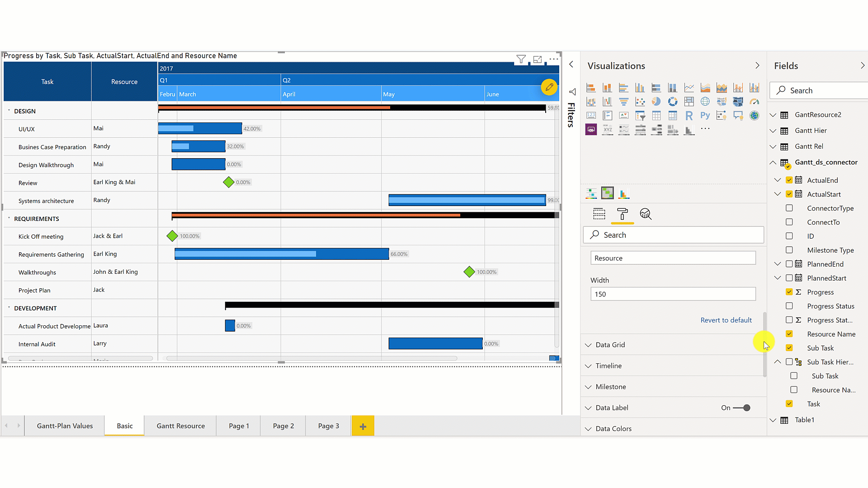Expand the GantResource2 table
The width and height of the screenshot is (868, 488).
tap(773, 115)
